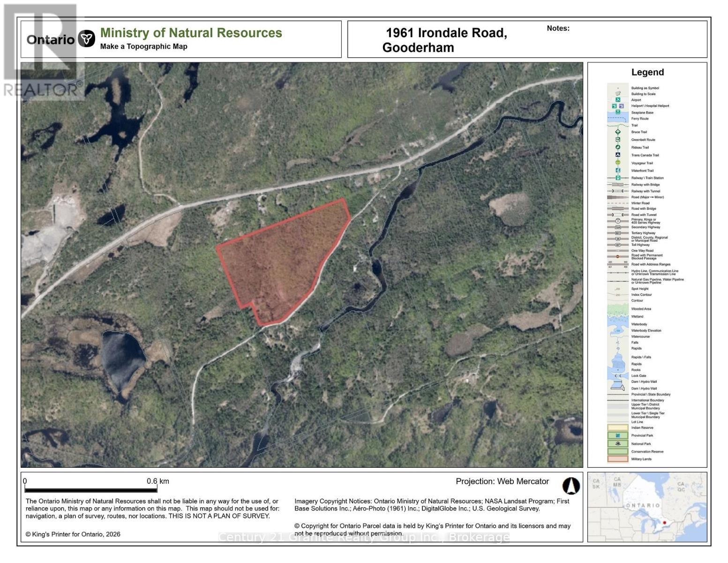This screenshot has height=563, width=728.
Task: Click the Indian Reserve color swatch
Action: tap(618, 428)
